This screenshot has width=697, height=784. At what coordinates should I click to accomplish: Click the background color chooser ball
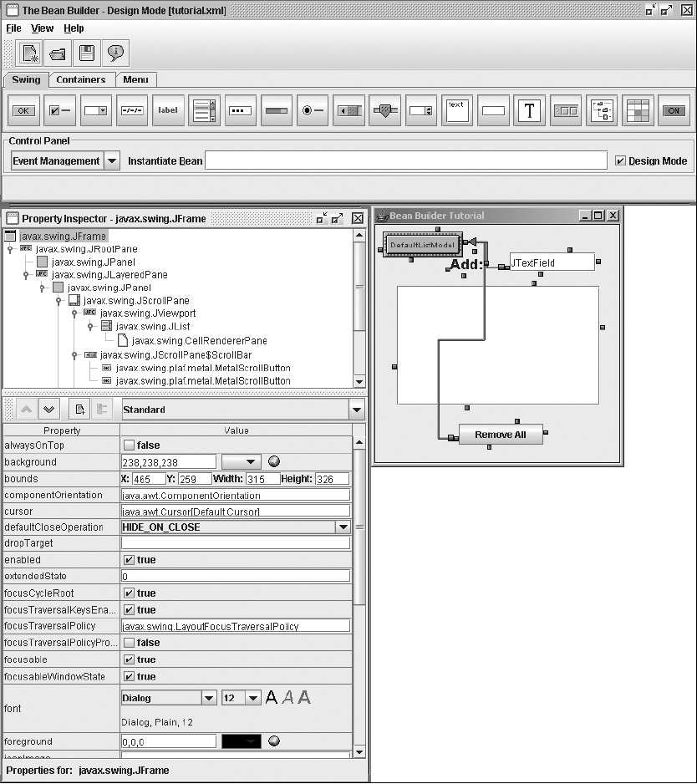274,461
